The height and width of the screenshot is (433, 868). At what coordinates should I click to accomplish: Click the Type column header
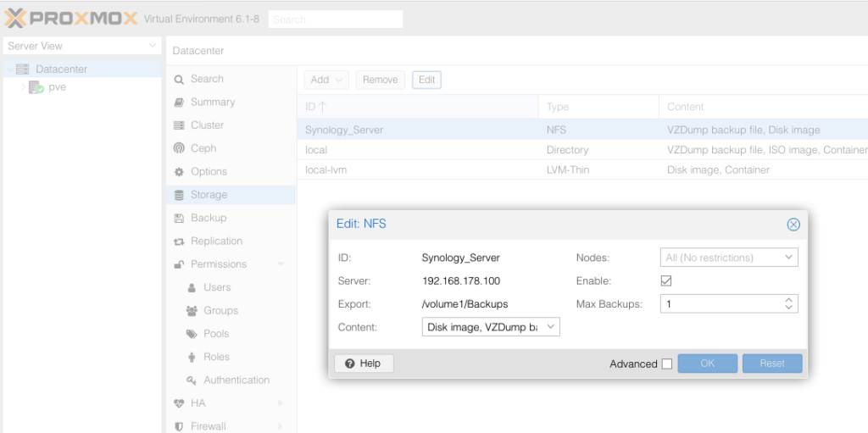598,107
